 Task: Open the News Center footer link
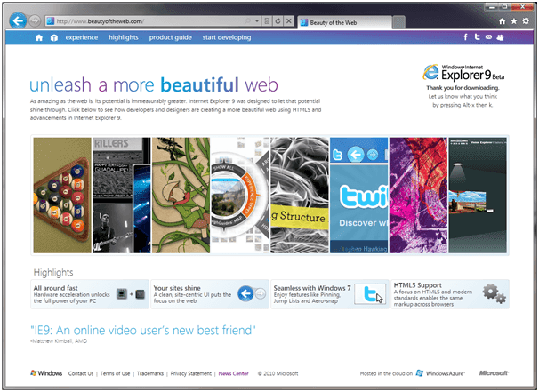click(x=233, y=373)
